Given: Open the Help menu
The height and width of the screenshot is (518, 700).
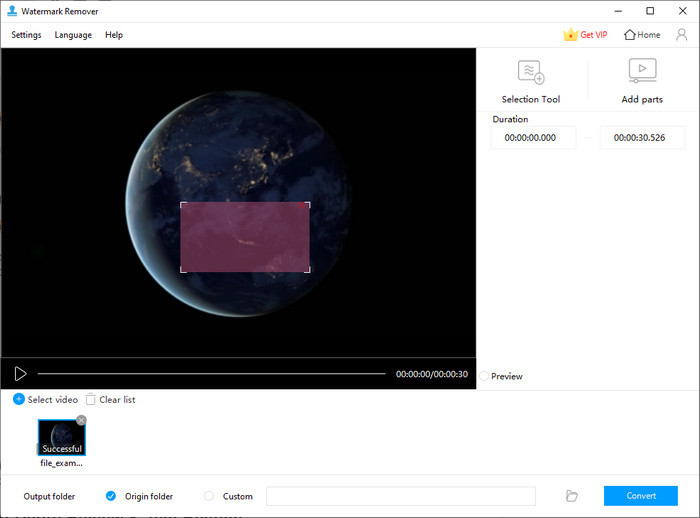Looking at the screenshot, I should (x=114, y=35).
